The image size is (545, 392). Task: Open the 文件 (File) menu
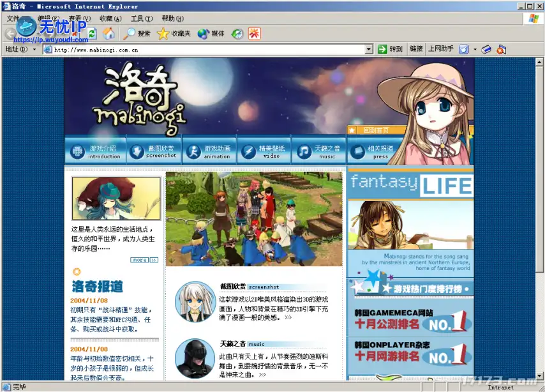14,19
